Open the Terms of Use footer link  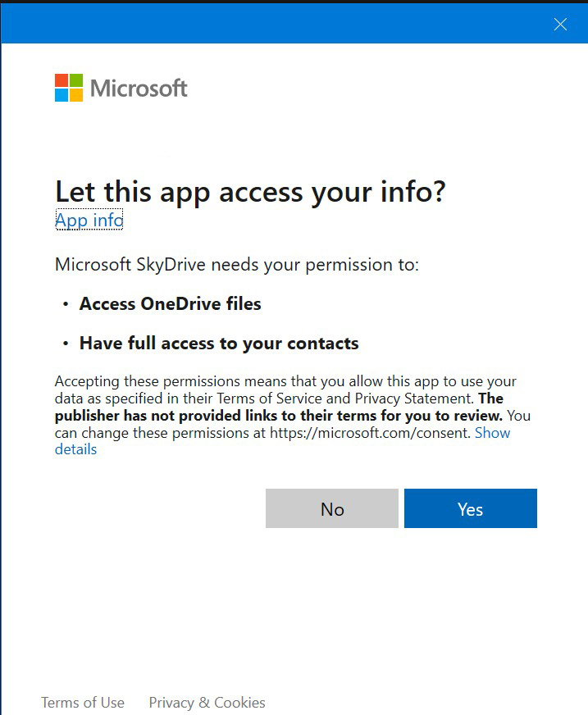83,703
